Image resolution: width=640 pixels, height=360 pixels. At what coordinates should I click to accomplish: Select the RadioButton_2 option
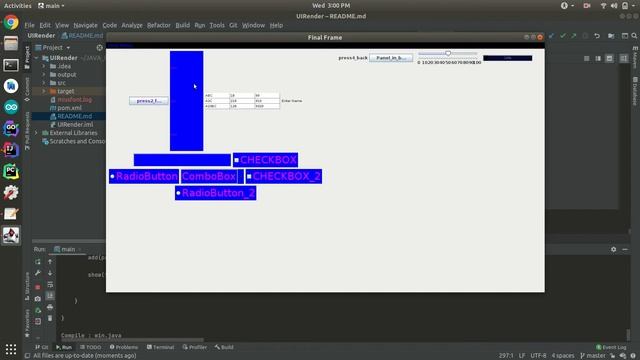(178, 193)
